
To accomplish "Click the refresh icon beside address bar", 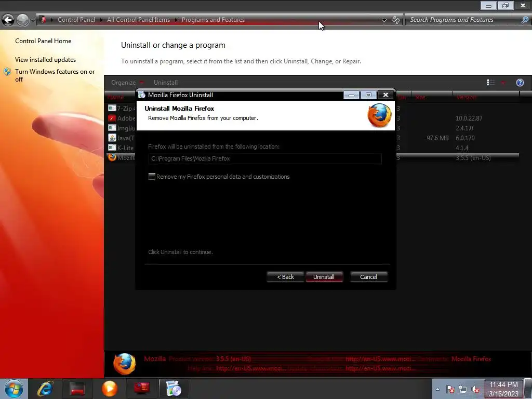I will [x=396, y=20].
